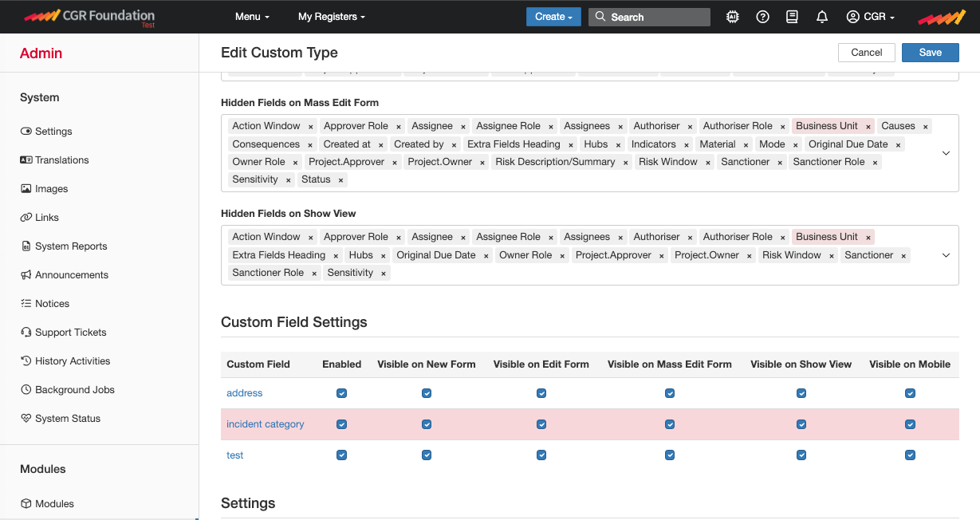Image resolution: width=980 pixels, height=520 pixels.
Task: Toggle Enabled checkbox for address field
Action: (x=341, y=393)
